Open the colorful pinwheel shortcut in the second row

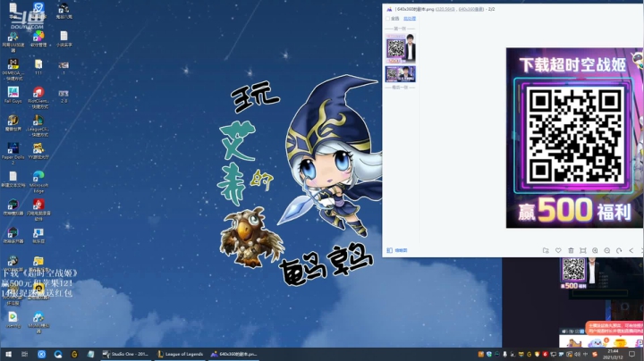38,38
